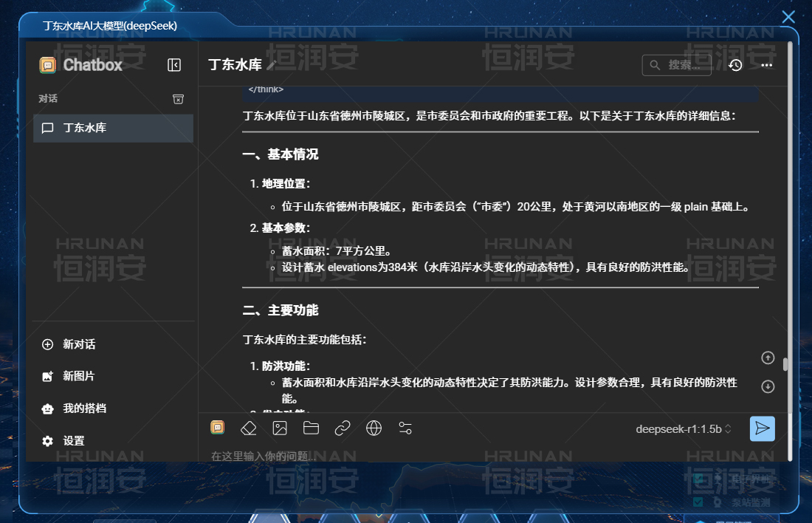Toggle web browsing with the globe icon
The image size is (812, 523).
click(x=374, y=428)
